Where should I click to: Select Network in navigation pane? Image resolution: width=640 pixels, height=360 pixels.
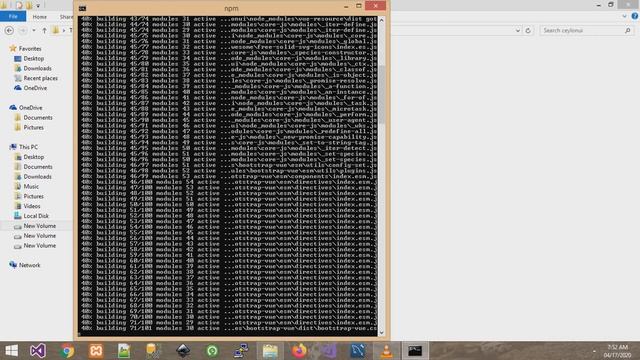(29, 265)
